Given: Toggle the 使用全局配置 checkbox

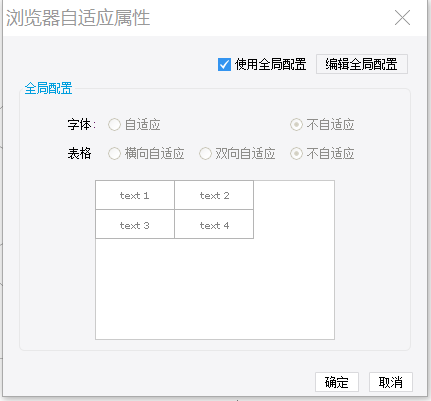Looking at the screenshot, I should click(x=224, y=64).
